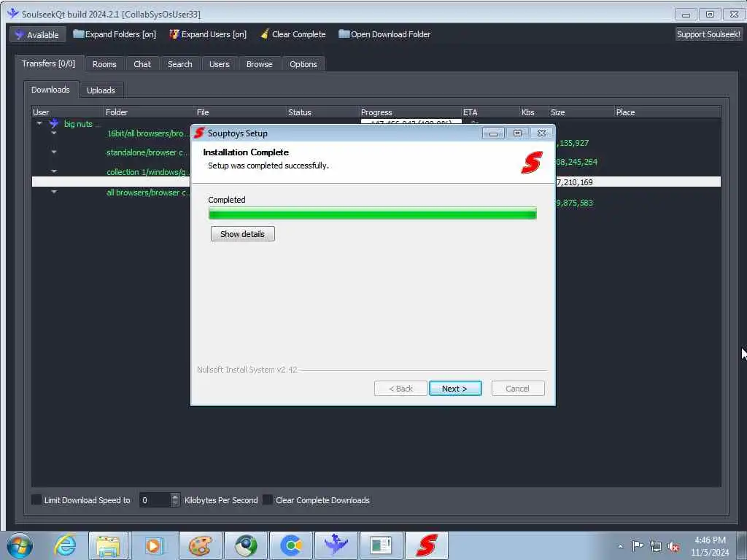Select the 16bit/all browsers folder entry
The height and width of the screenshot is (560, 747).
[147, 134]
